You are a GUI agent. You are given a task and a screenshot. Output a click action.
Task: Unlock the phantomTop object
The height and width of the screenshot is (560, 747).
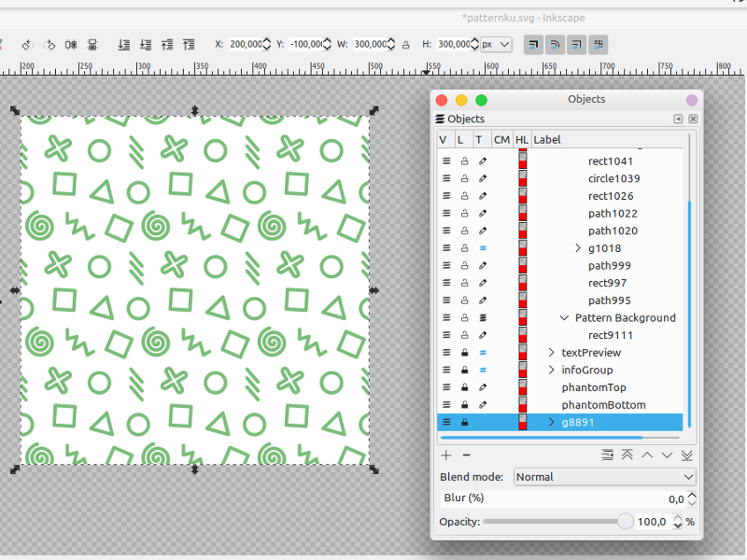tap(462, 386)
